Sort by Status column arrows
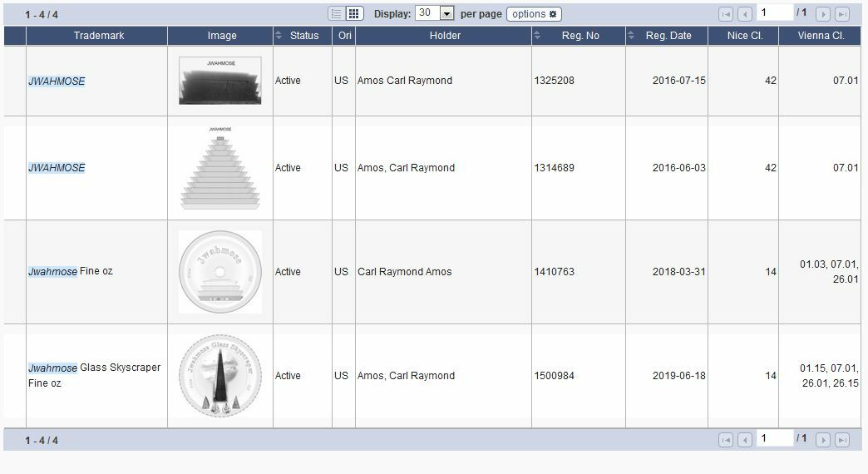The image size is (868, 474). [x=278, y=36]
